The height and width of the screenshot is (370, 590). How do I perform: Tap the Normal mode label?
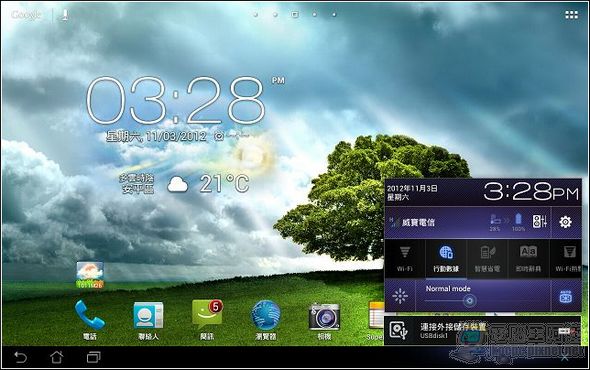click(448, 289)
